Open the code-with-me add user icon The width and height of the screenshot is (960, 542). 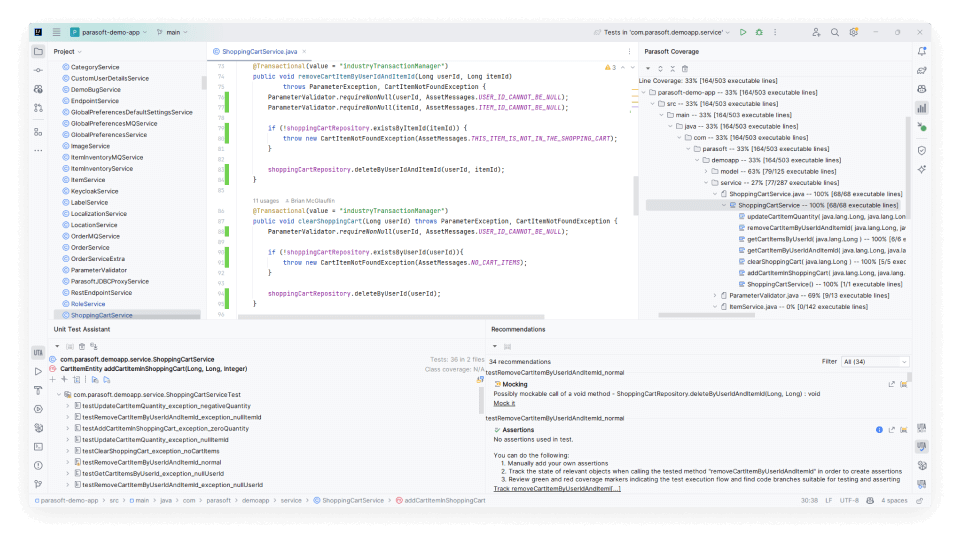(816, 32)
